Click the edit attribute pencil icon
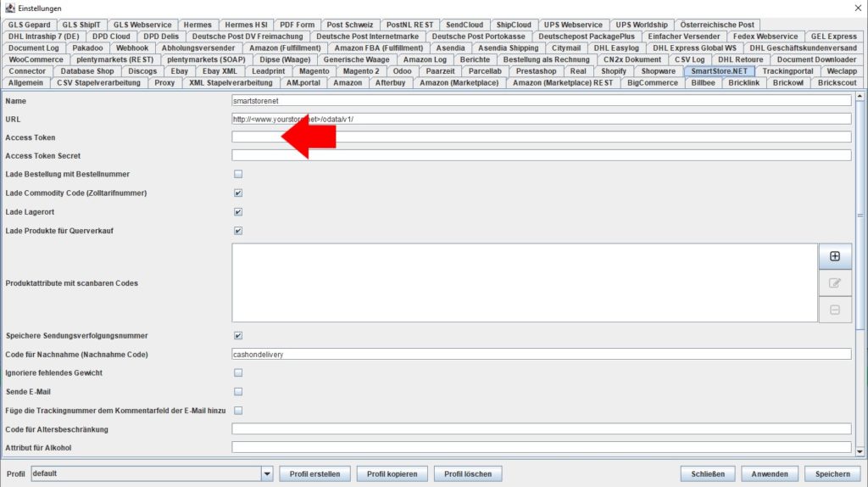Screen dimensions: 868x487 pos(835,283)
